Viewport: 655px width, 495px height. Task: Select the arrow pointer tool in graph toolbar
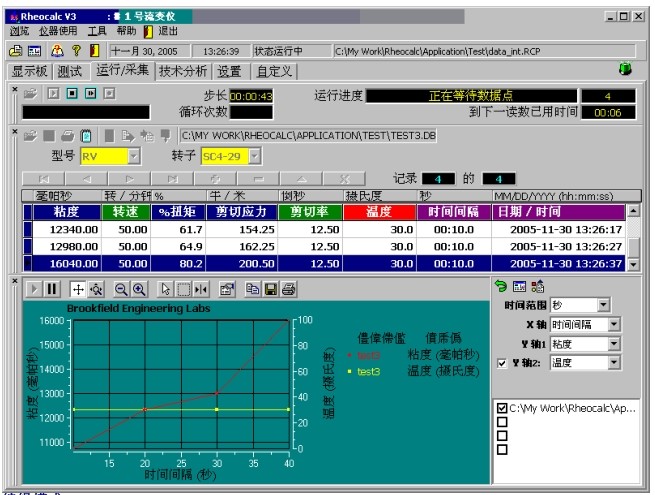pos(167,289)
